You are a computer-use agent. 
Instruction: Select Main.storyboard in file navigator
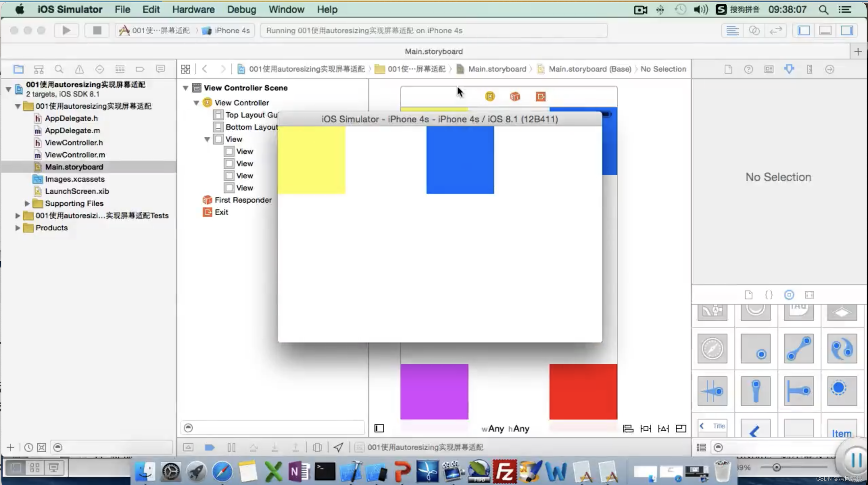pos(74,167)
